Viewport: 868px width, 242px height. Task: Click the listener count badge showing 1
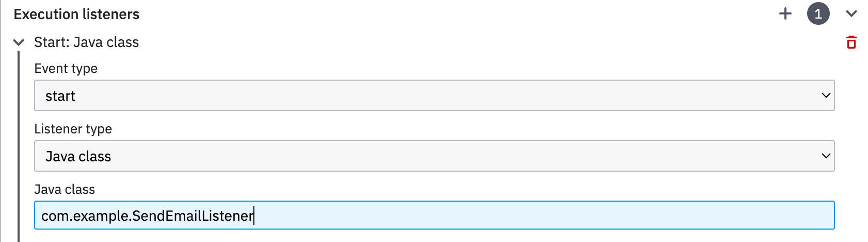(x=818, y=14)
